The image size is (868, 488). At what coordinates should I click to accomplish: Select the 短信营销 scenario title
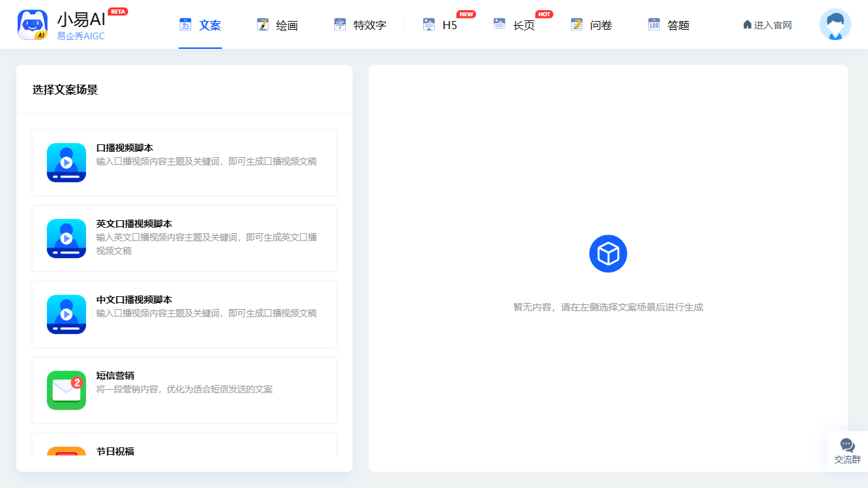coord(115,375)
